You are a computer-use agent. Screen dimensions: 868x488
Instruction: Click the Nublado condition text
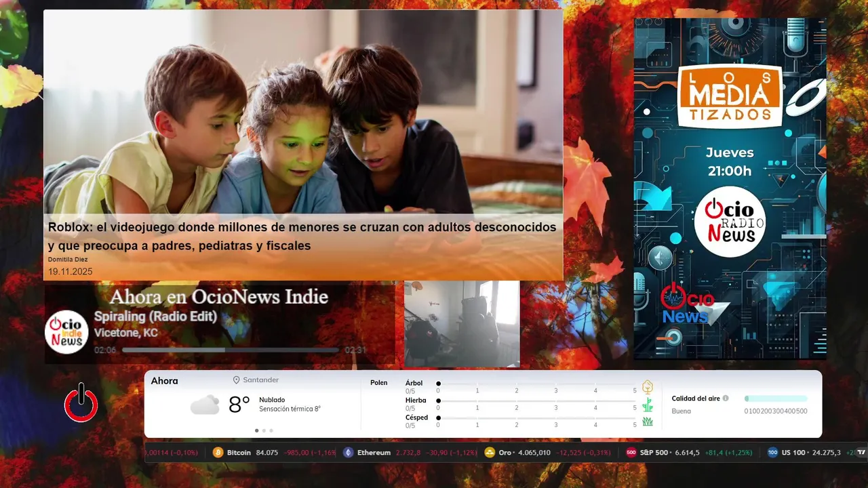(272, 400)
